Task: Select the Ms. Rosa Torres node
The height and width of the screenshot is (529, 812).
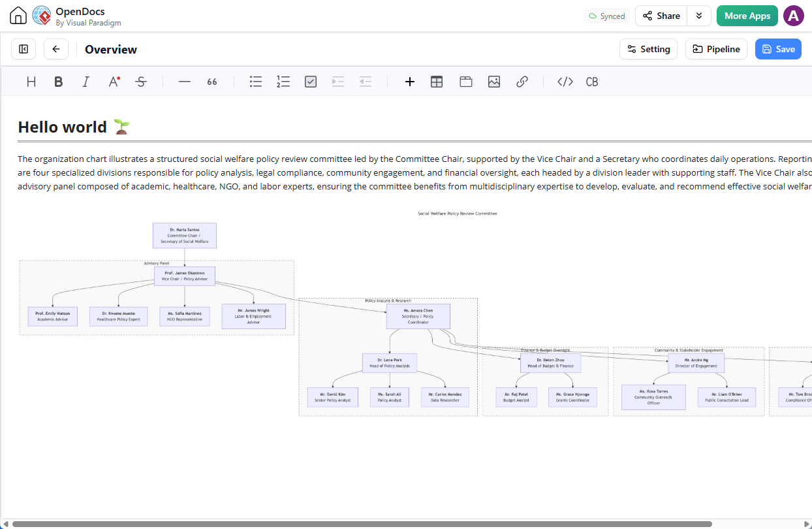Action: pyautogui.click(x=653, y=397)
